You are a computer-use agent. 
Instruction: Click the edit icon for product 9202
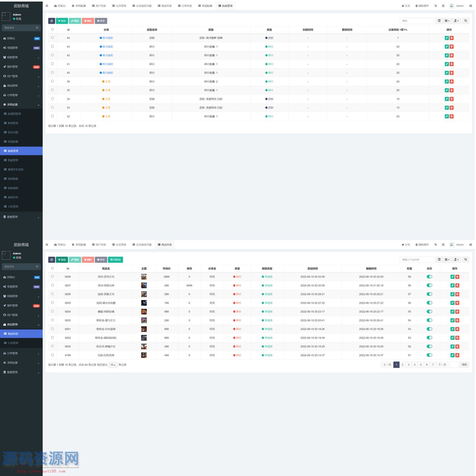tap(452, 338)
